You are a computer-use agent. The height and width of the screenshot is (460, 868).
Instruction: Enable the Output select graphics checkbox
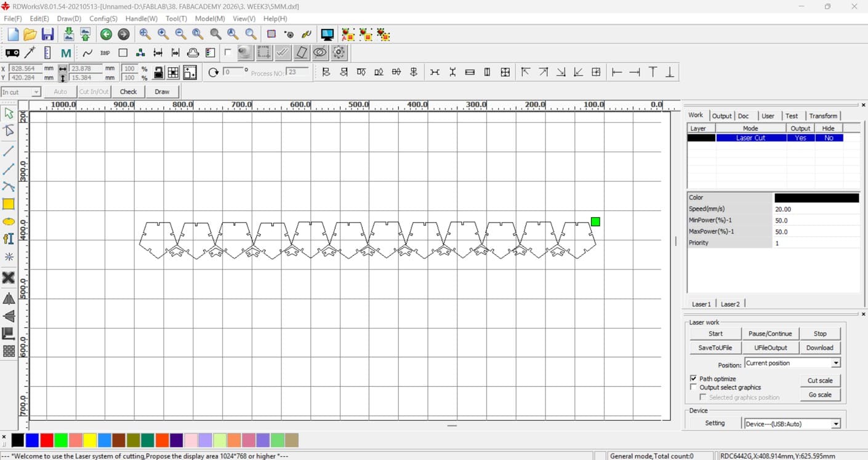pyautogui.click(x=694, y=387)
